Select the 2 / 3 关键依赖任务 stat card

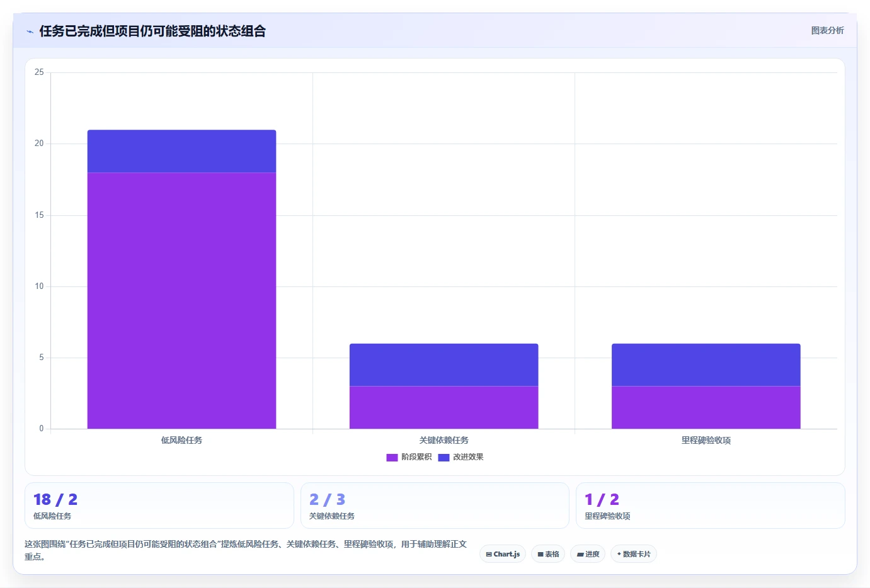[435, 506]
